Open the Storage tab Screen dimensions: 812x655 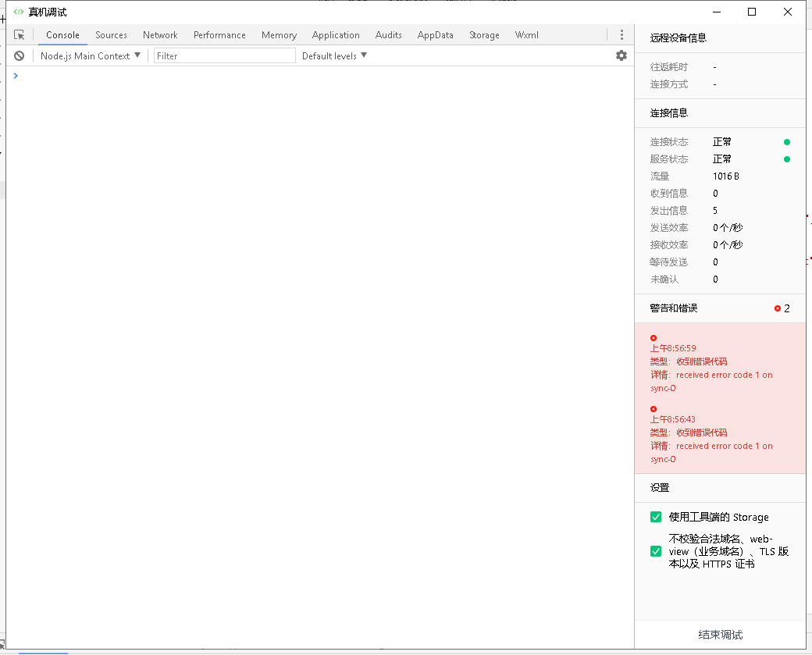[484, 35]
